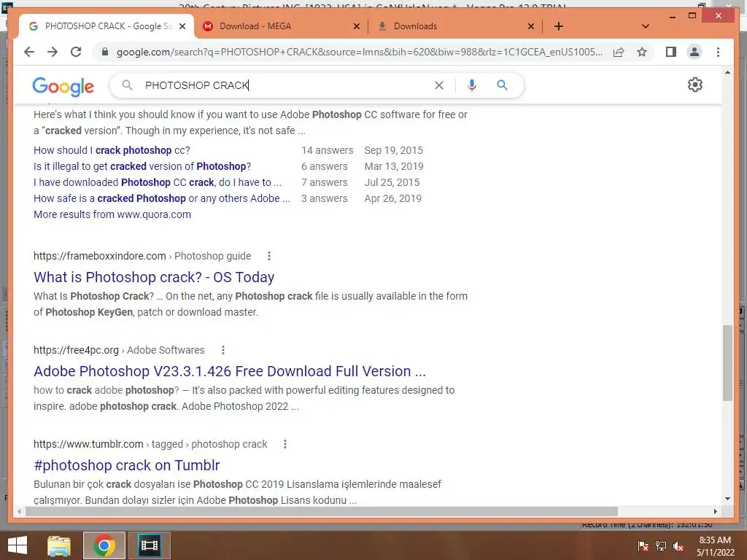Click the Google search input field
This screenshot has height=560, width=747.
tap(286, 85)
